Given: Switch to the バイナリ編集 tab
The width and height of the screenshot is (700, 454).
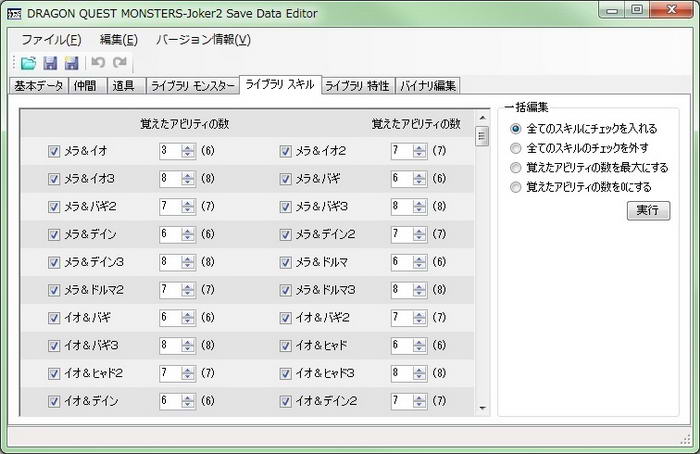Looking at the screenshot, I should 430,86.
